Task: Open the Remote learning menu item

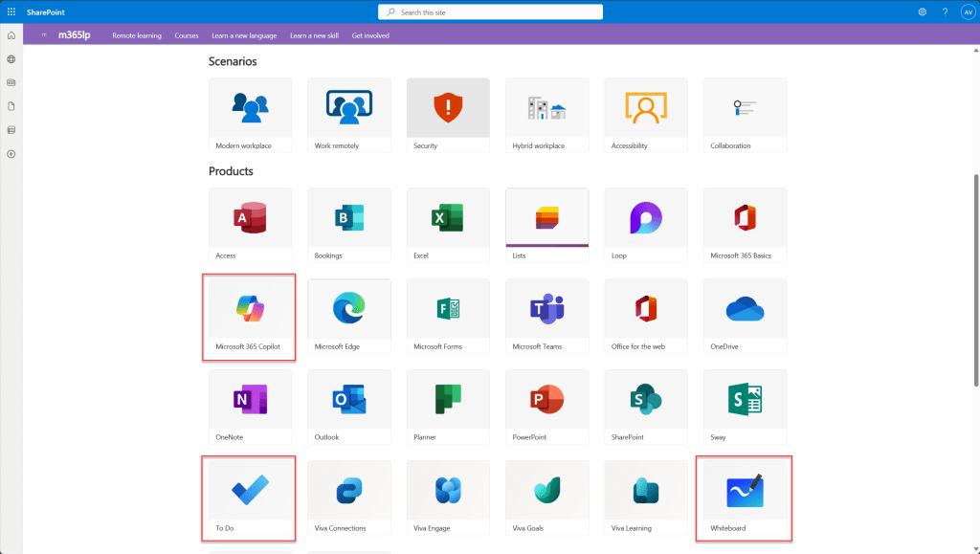Action: point(137,35)
